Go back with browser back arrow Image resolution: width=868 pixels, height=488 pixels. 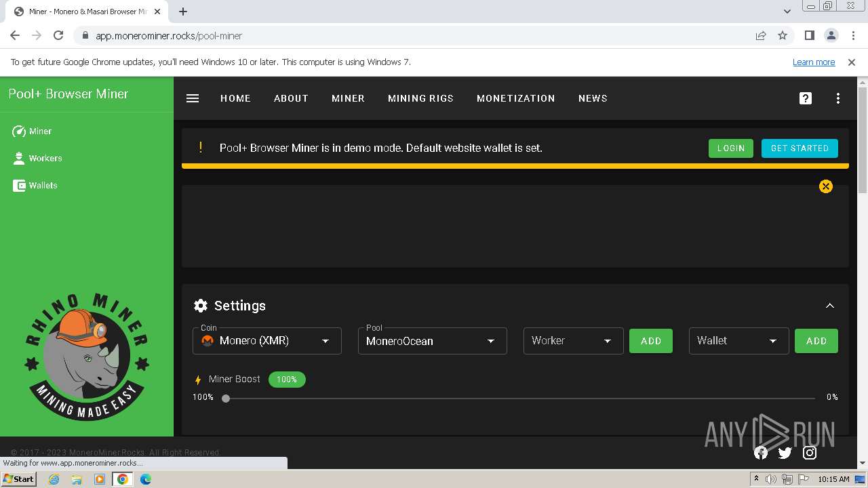point(15,35)
